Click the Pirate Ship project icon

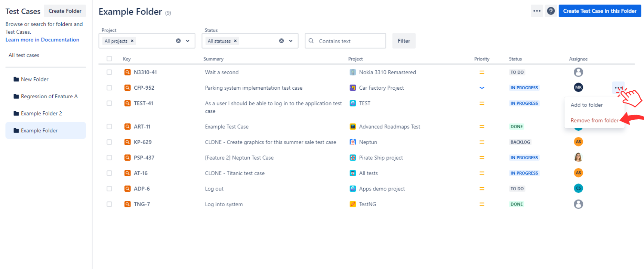[x=353, y=158]
